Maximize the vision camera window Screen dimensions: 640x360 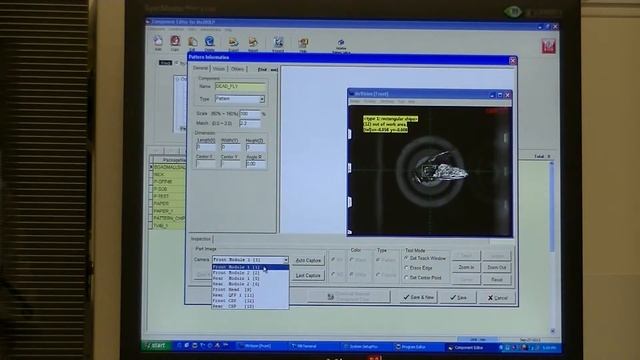500,95
